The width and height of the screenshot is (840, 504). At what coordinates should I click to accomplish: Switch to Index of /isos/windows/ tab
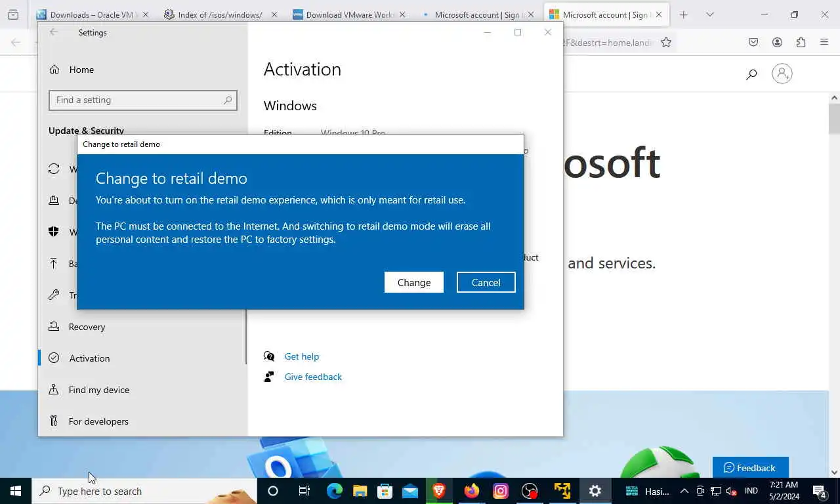coord(220,14)
